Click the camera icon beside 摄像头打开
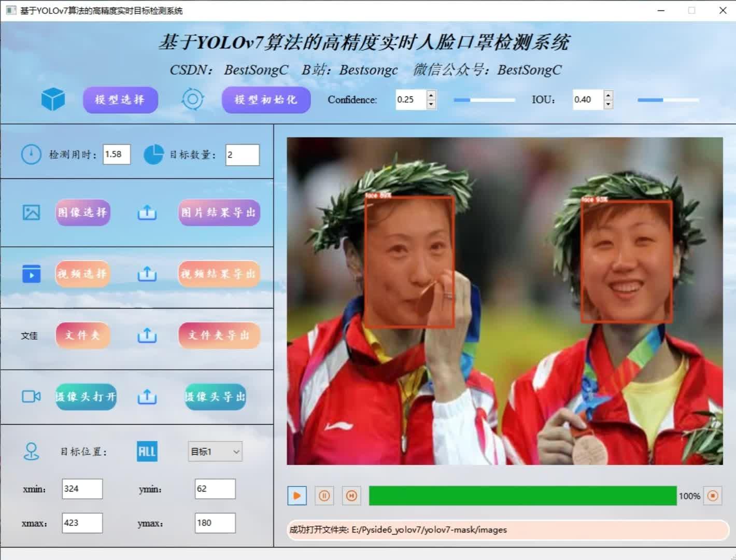This screenshot has height=560, width=736. tap(30, 397)
